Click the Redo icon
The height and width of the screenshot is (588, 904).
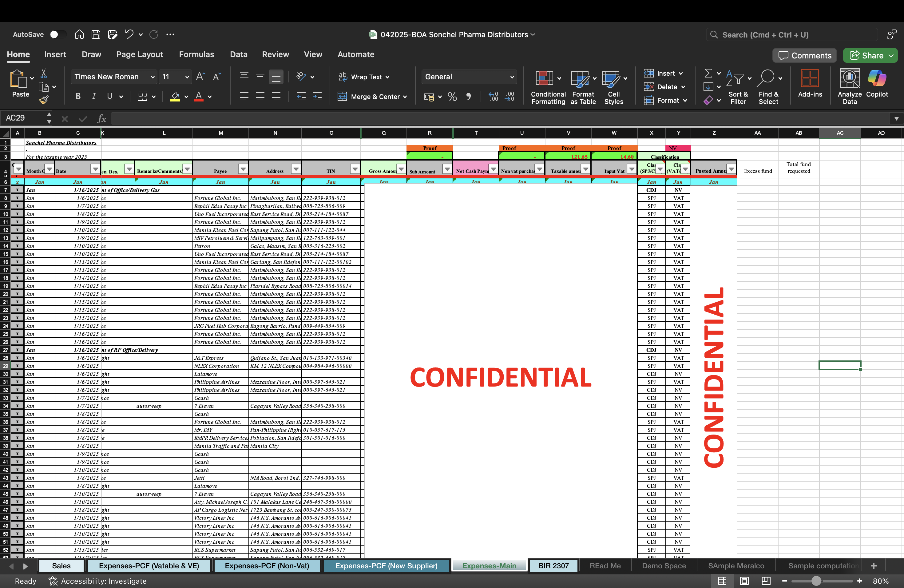tap(154, 34)
